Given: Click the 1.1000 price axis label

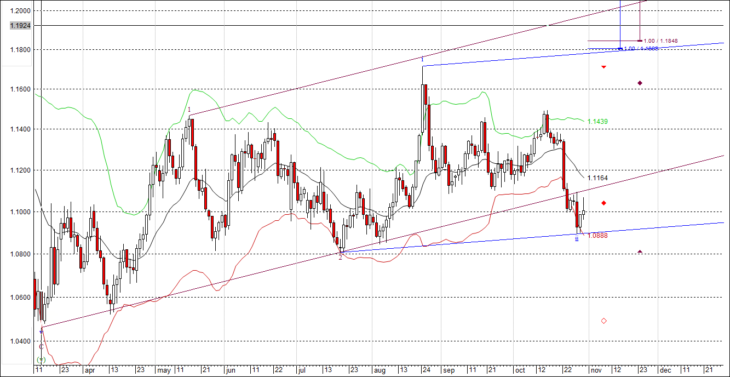Looking at the screenshot, I should (x=20, y=212).
